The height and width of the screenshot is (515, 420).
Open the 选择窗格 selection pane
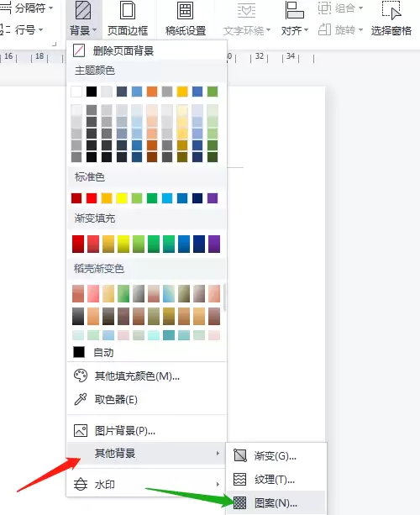pyautogui.click(x=391, y=19)
